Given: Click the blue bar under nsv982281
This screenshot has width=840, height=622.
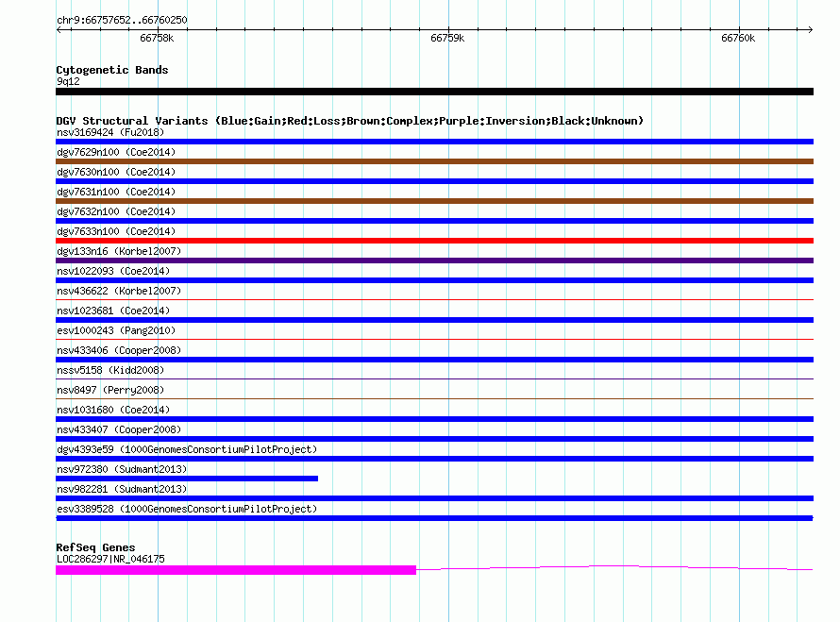Looking at the screenshot, I should (434, 498).
